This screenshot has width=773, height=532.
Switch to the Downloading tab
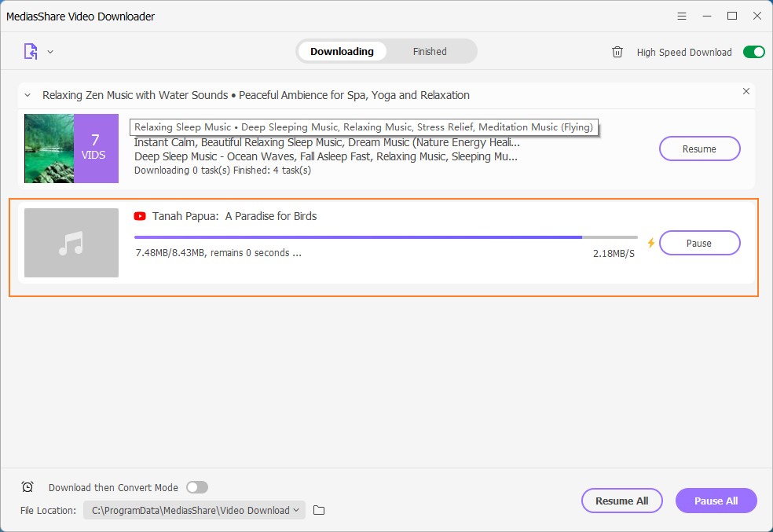[x=342, y=52]
